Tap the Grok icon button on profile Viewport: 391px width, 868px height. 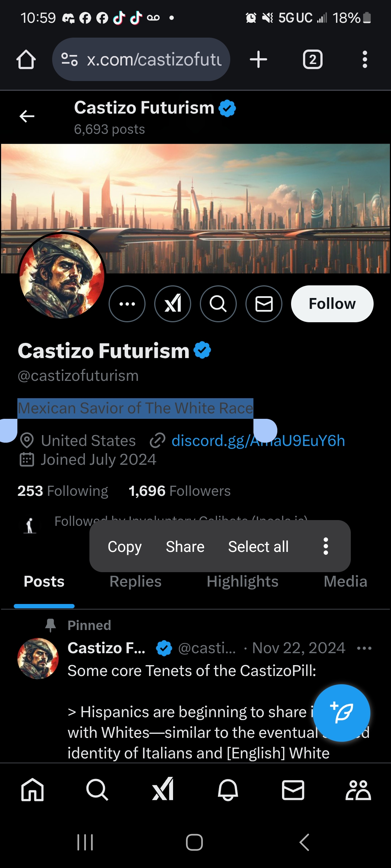pos(173,304)
